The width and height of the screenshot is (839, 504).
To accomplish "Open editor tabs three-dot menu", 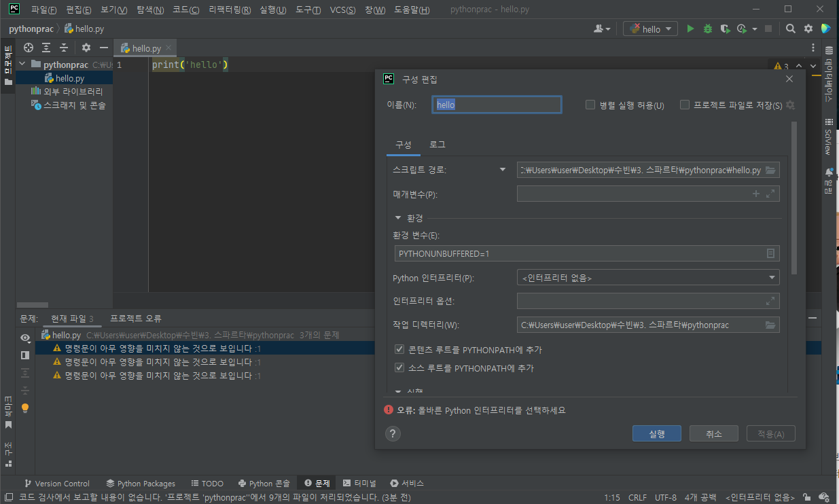I will tap(813, 48).
